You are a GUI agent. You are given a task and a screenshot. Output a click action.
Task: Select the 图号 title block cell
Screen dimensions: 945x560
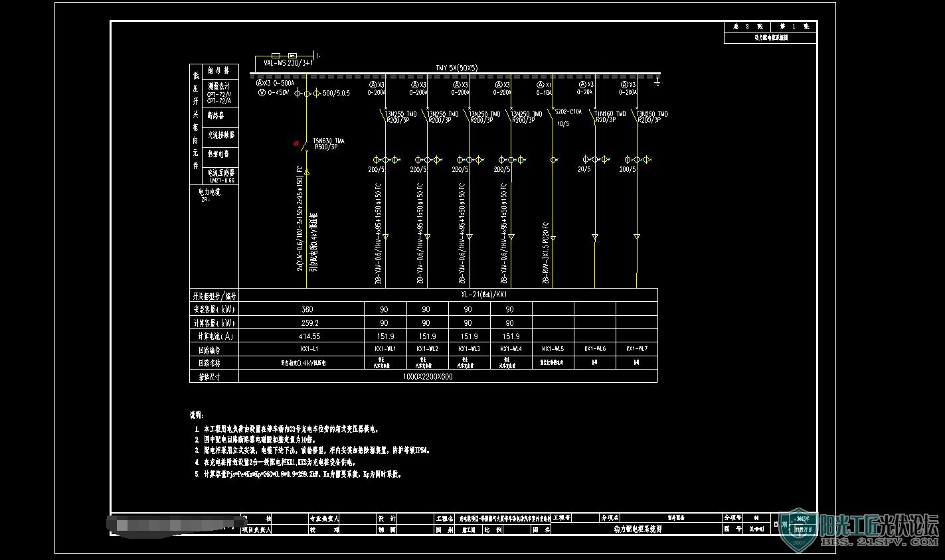[733, 529]
